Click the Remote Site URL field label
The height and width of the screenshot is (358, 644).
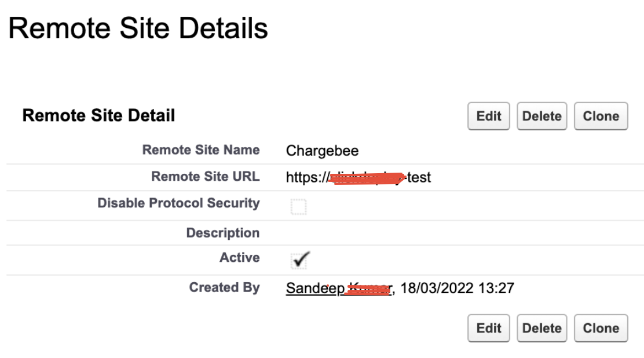click(x=206, y=176)
